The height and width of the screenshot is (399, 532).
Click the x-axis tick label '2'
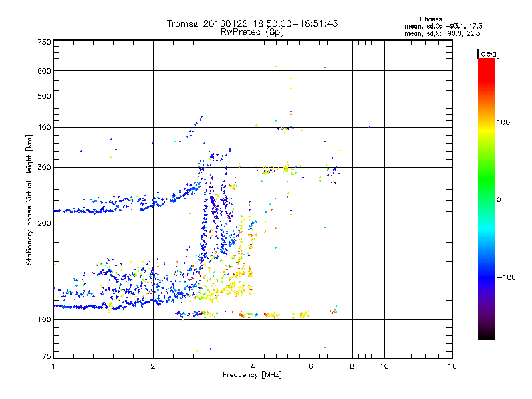click(153, 366)
